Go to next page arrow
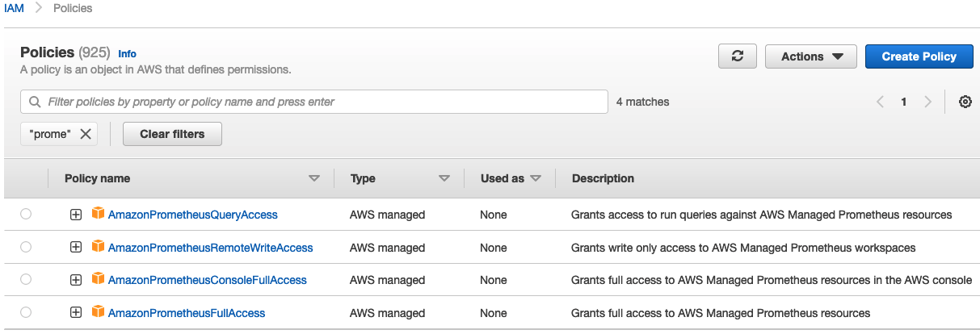The height and width of the screenshot is (334, 980). coord(927,102)
